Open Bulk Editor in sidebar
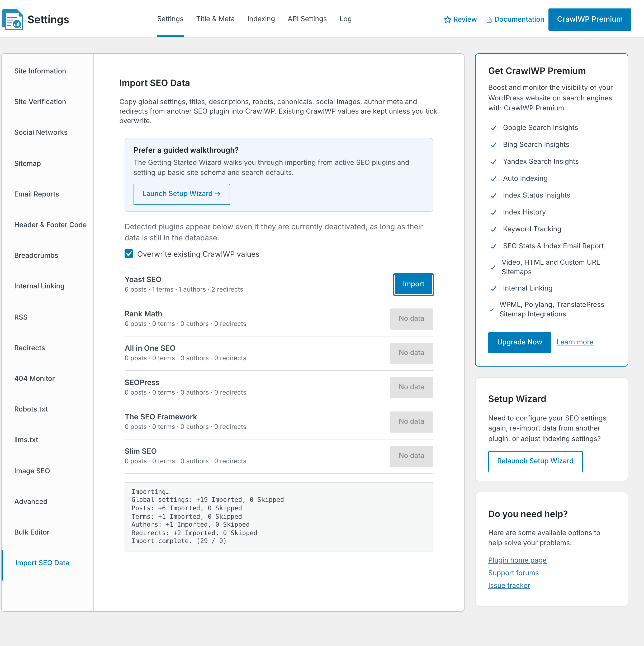 (31, 532)
